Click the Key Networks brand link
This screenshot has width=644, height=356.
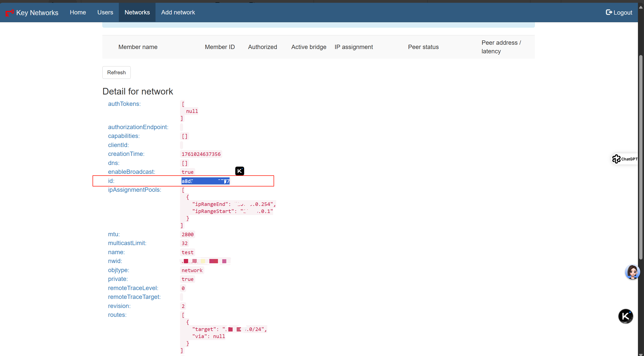point(37,13)
